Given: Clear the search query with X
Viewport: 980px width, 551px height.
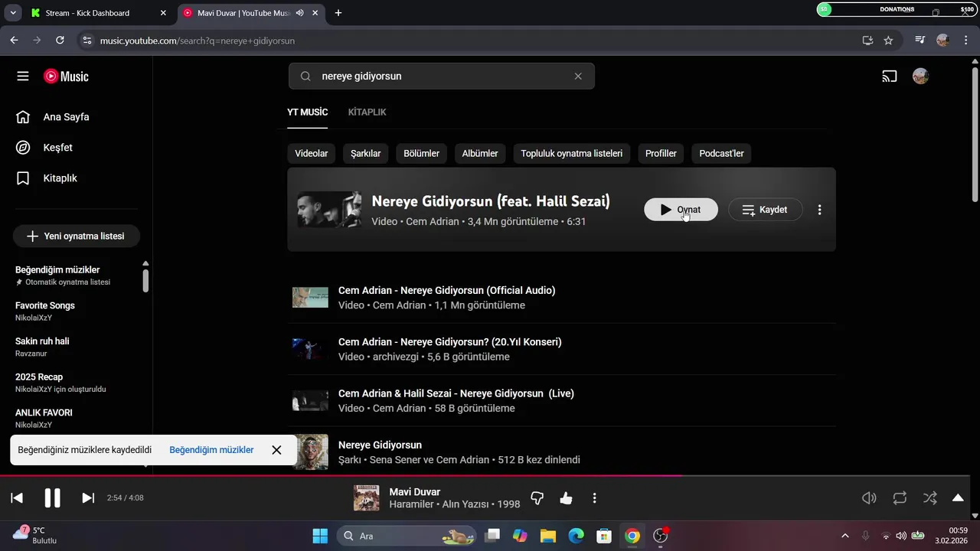Looking at the screenshot, I should (x=578, y=77).
